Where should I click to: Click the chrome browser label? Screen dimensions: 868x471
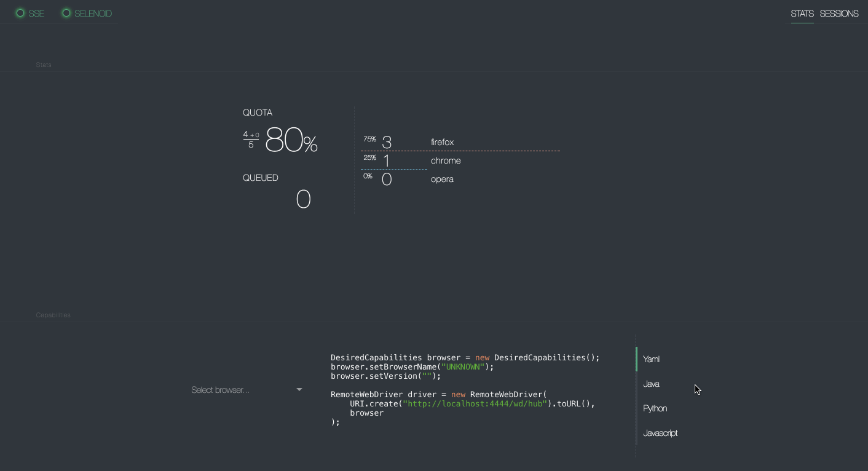(446, 160)
